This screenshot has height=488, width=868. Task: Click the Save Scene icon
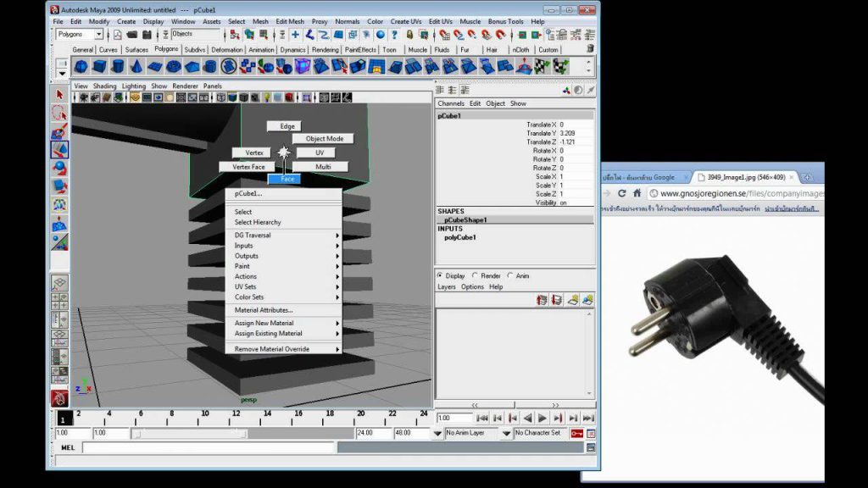[x=147, y=35]
